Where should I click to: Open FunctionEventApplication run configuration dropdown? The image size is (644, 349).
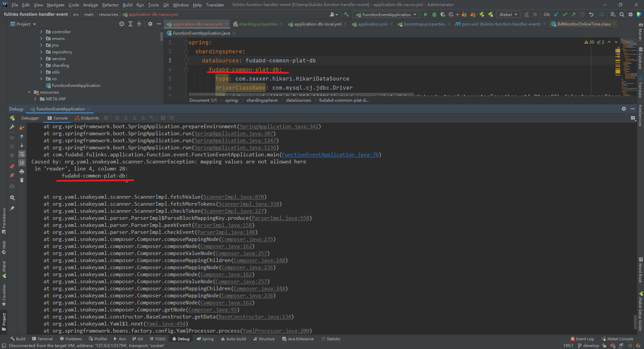click(x=386, y=14)
